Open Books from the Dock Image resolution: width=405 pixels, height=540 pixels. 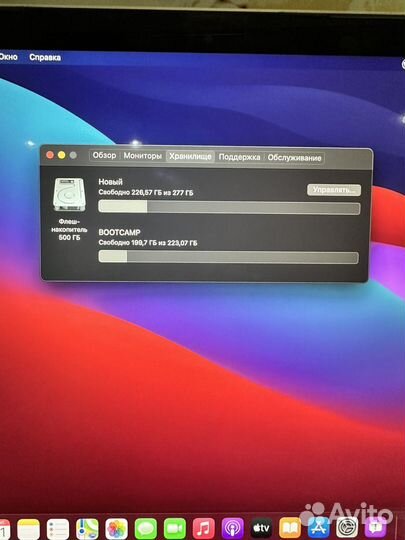pyautogui.click(x=290, y=529)
